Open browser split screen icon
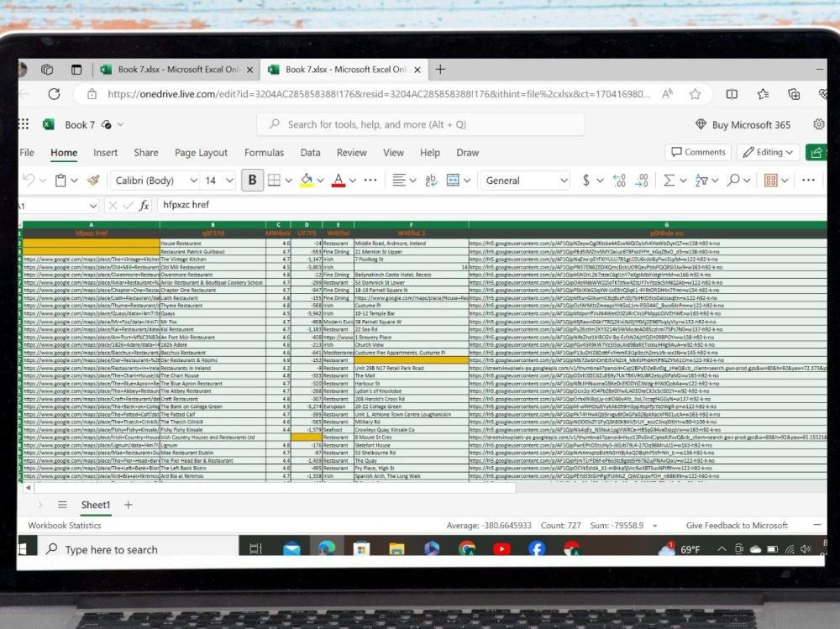Image resolution: width=840 pixels, height=629 pixels. coord(732,94)
